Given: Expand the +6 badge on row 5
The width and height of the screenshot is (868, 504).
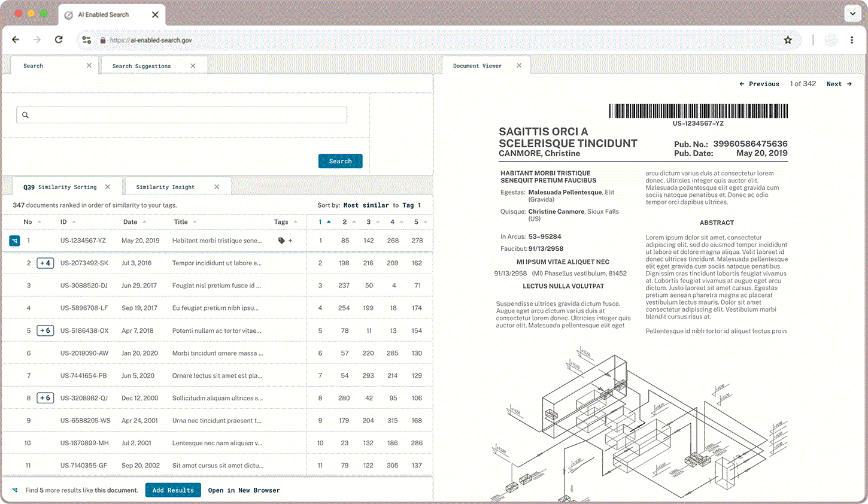Looking at the screenshot, I should coord(45,330).
